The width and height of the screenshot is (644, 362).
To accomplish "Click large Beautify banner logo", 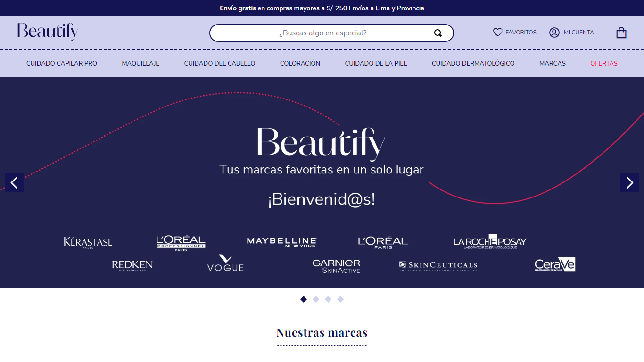I will pos(321,144).
